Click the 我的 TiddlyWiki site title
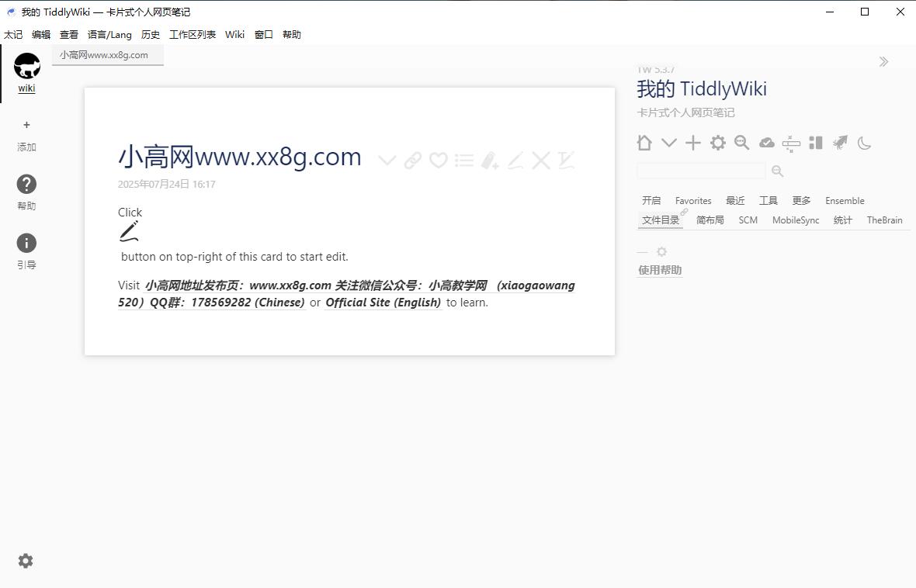916x588 pixels. pos(702,88)
